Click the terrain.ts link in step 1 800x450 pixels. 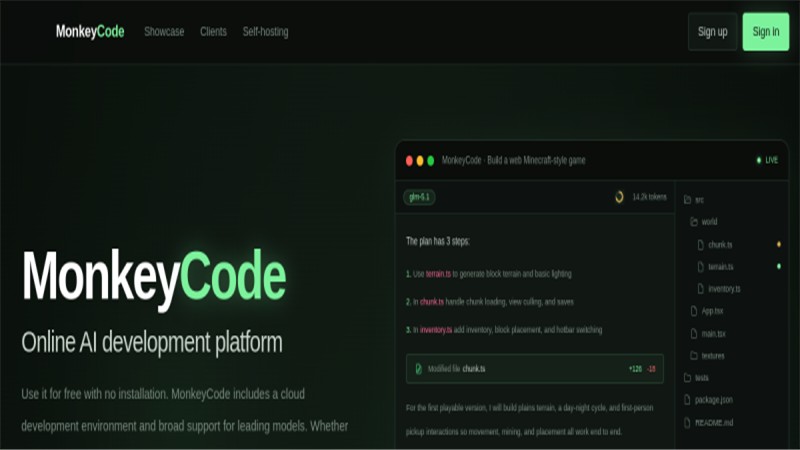pyautogui.click(x=438, y=274)
